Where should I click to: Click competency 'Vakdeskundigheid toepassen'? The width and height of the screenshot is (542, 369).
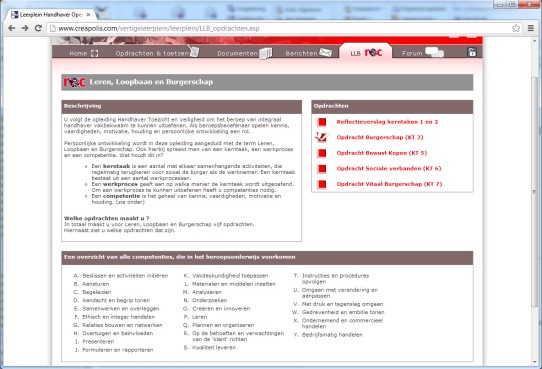click(x=230, y=275)
